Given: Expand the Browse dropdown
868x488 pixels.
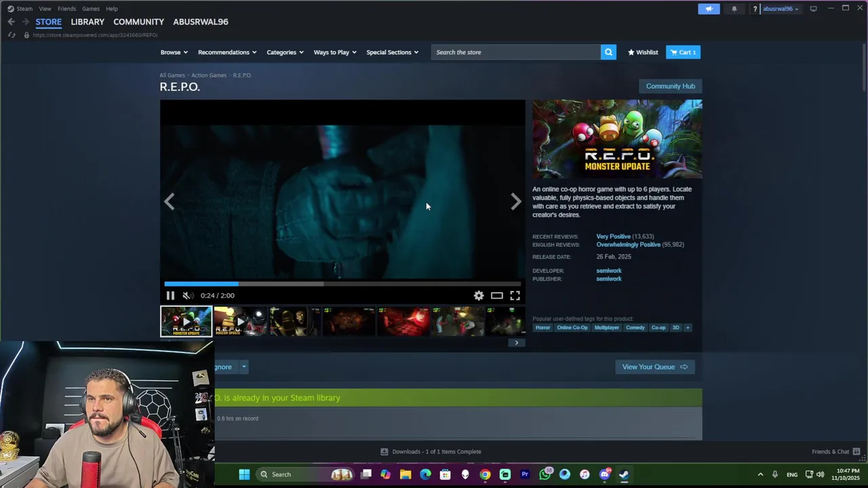Looking at the screenshot, I should (x=174, y=52).
